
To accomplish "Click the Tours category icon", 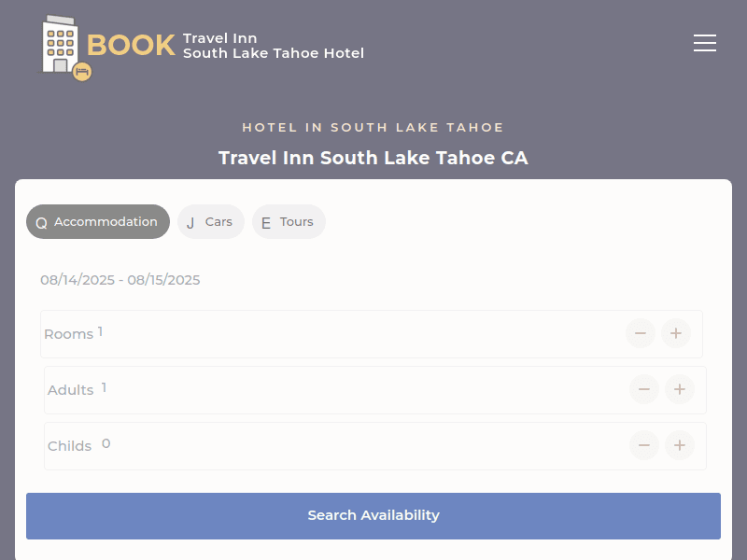I will click(265, 222).
